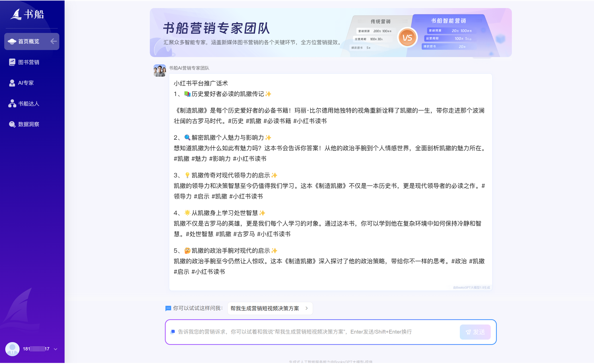The width and height of the screenshot is (594, 364).
Task: Open the 数据洞察 menu item
Action: click(29, 124)
